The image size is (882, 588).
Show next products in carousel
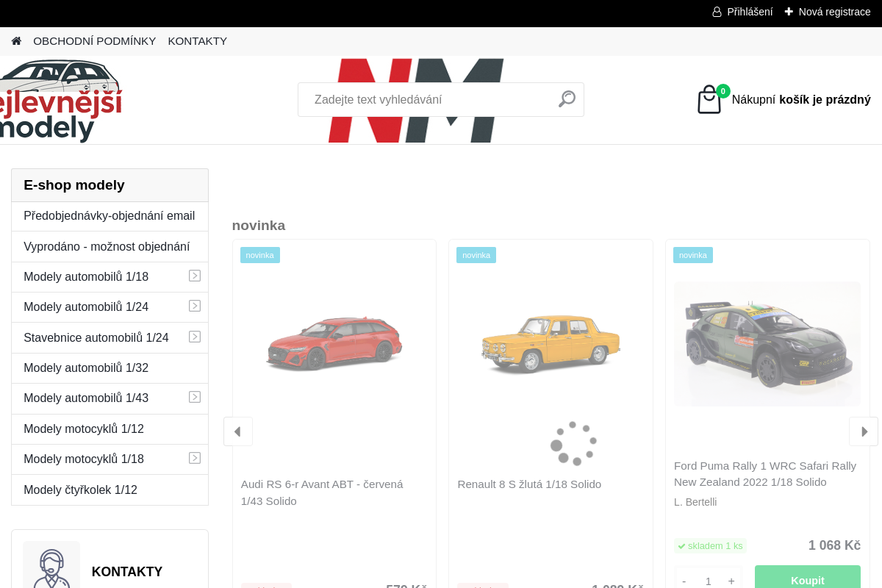(864, 431)
